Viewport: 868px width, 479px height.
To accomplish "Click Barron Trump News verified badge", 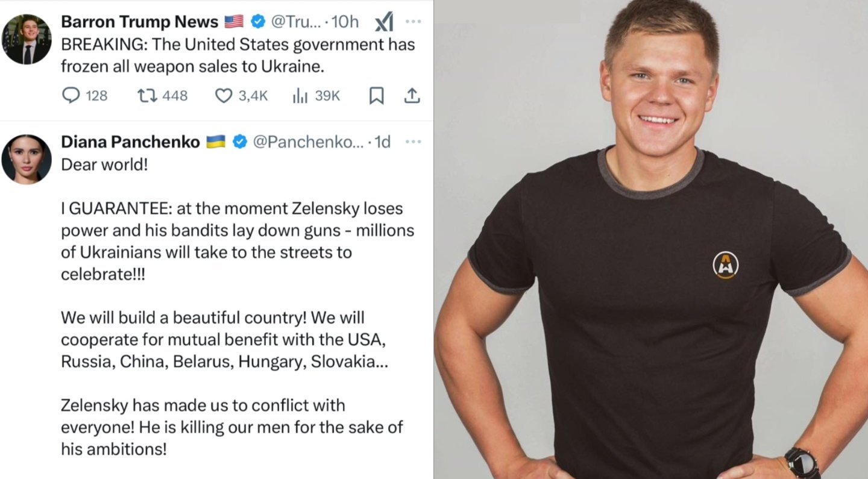I will pos(258,22).
